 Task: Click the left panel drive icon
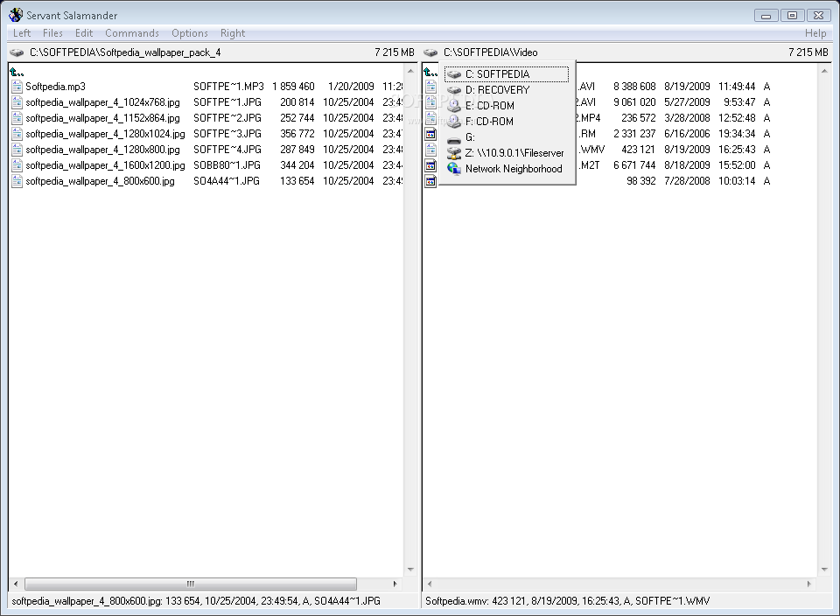(17, 52)
